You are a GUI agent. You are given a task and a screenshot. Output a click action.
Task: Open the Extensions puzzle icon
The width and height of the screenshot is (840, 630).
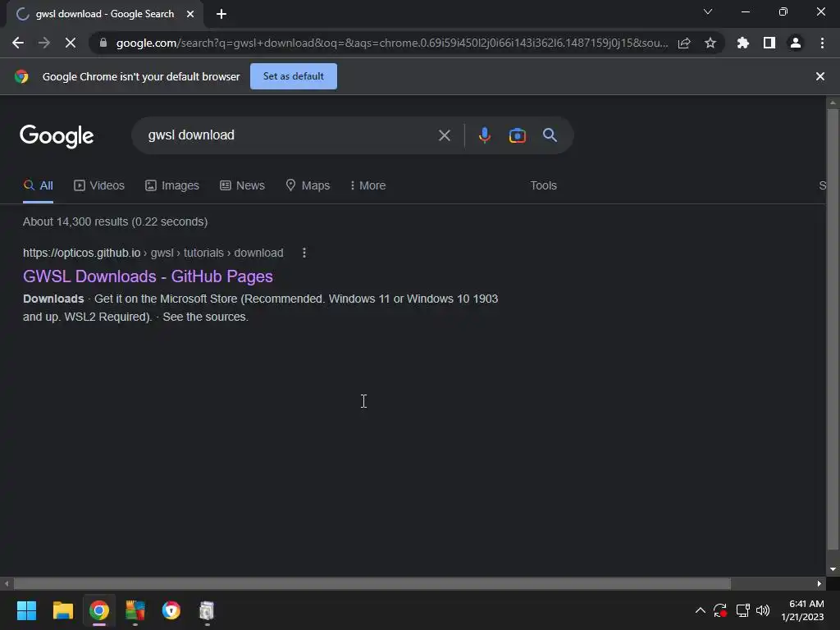pyautogui.click(x=743, y=43)
